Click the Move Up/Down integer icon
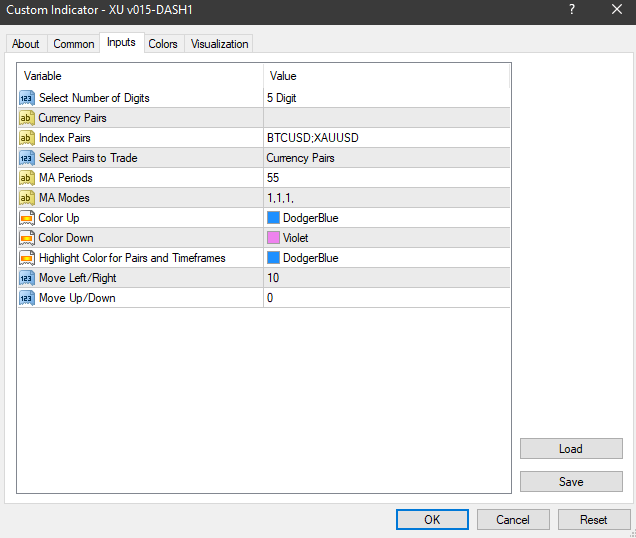The width and height of the screenshot is (636, 538). pyautogui.click(x=27, y=298)
